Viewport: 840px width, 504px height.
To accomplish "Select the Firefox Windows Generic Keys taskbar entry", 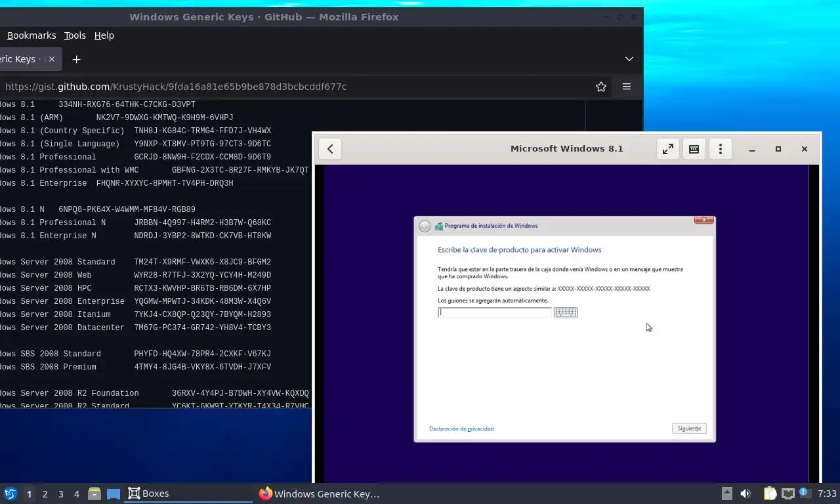I will pos(319,493).
